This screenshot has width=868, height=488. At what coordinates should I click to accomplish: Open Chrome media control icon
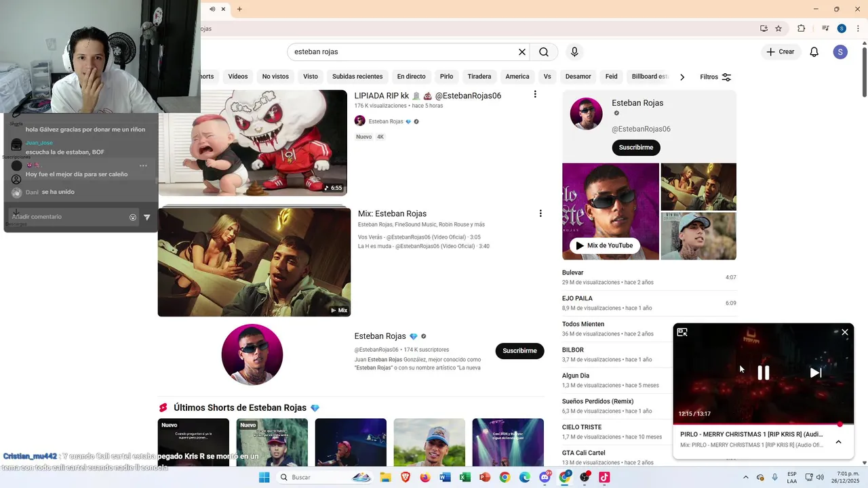click(825, 28)
